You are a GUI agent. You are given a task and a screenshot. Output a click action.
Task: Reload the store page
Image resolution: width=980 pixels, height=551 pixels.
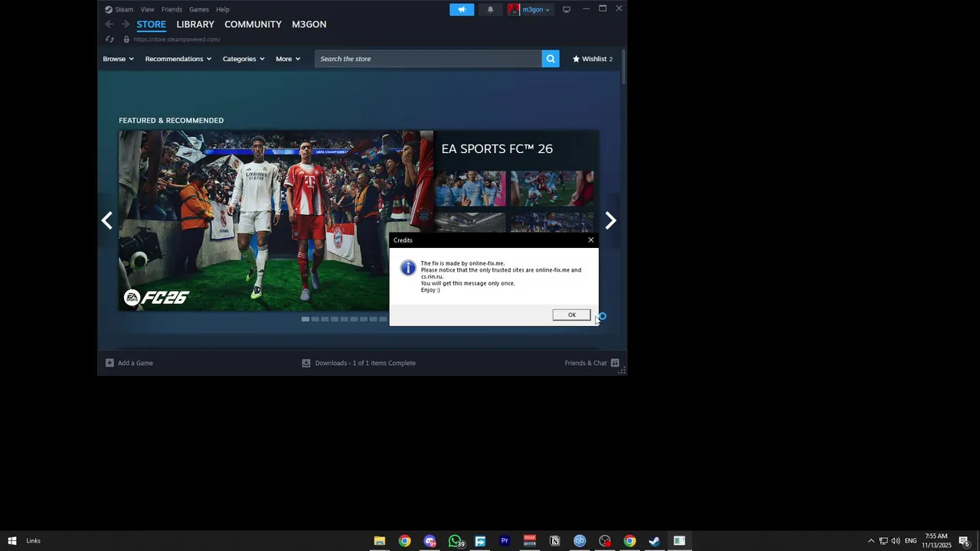coord(109,39)
